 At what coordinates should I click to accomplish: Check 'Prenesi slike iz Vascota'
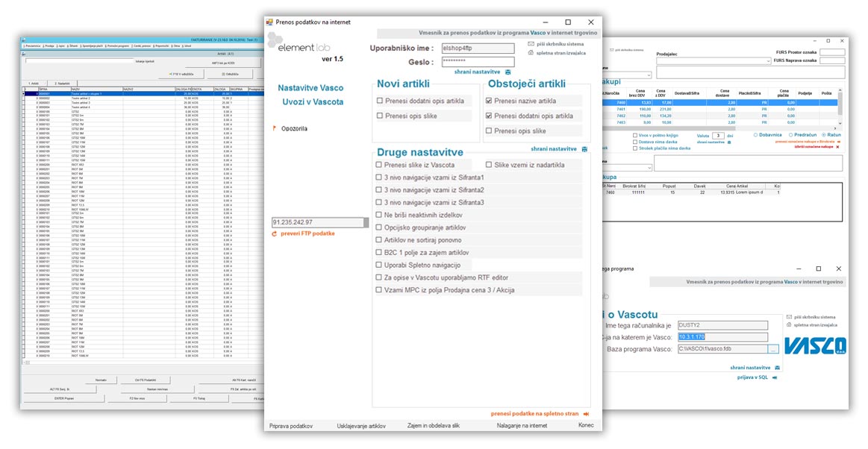(378, 164)
